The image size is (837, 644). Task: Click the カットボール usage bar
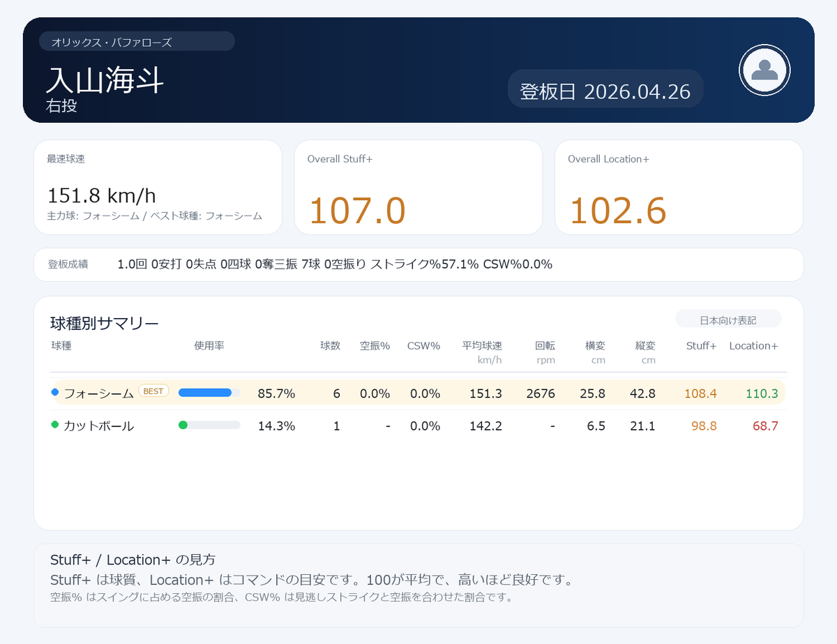coord(209,425)
